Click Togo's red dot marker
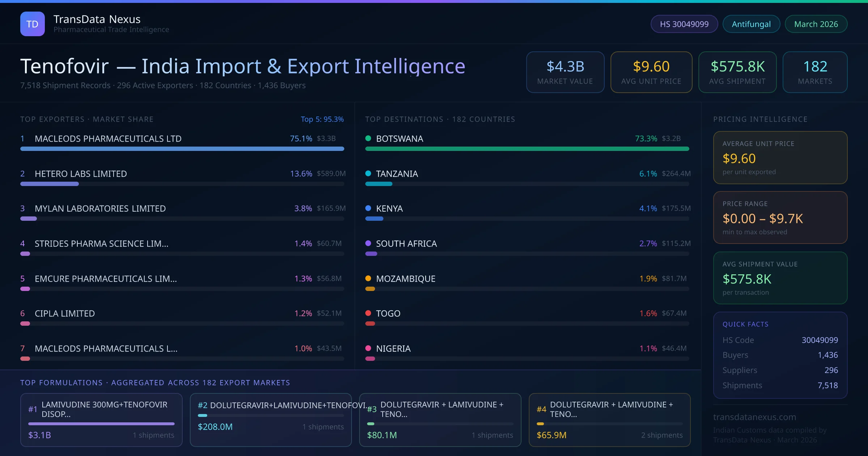Viewport: 868px width, 456px height. [x=368, y=313]
